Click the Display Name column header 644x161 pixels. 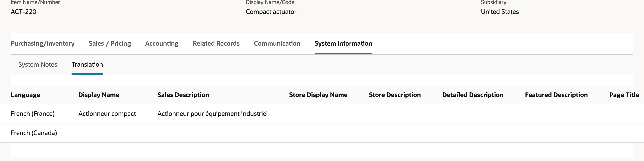[99, 95]
